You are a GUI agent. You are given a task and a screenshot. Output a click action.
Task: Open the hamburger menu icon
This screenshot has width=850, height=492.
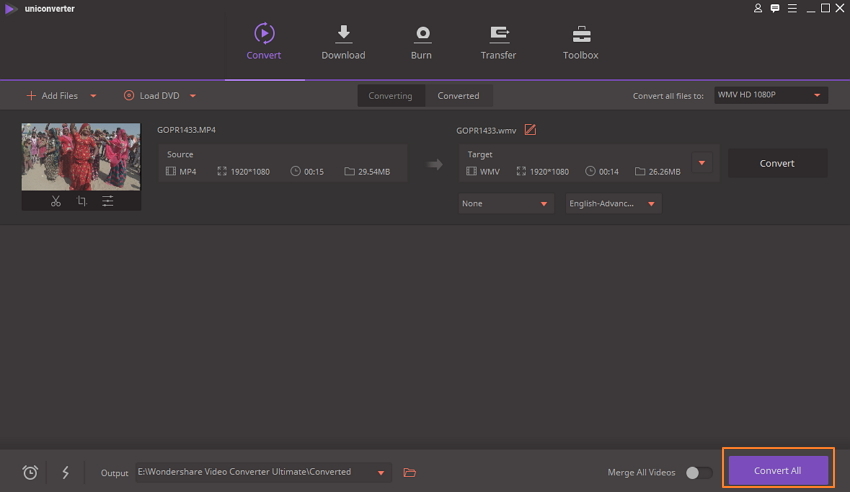tap(793, 8)
